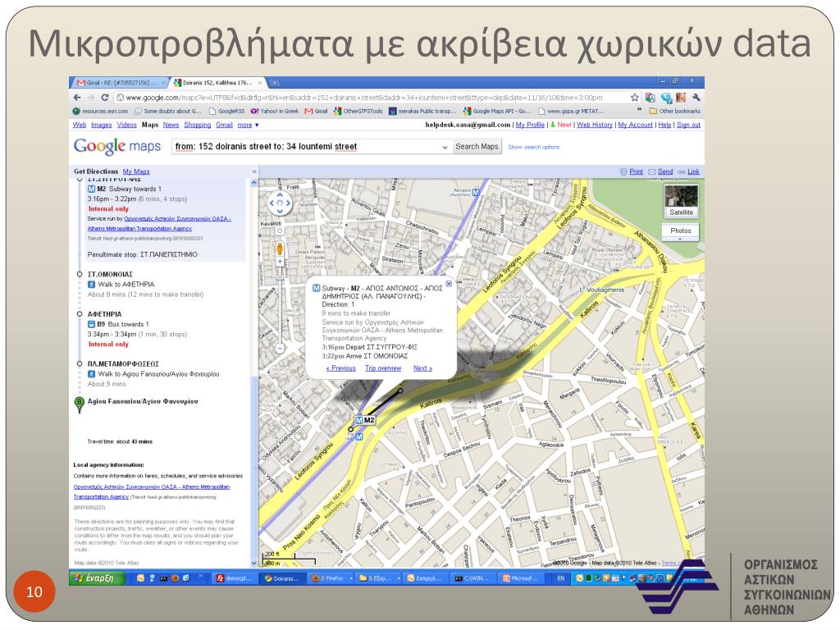Close the subway M2 info bubble
Image resolution: width=840 pixels, height=630 pixels.
(x=449, y=283)
